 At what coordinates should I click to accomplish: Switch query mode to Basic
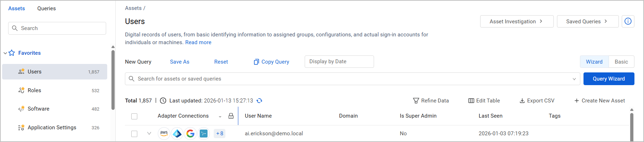click(621, 61)
